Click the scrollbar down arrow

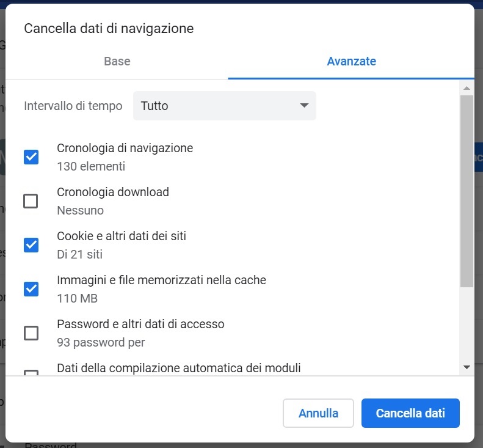467,367
